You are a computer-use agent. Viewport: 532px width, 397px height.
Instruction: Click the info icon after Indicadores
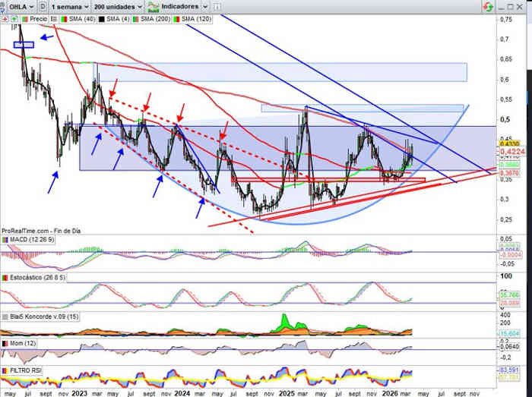point(217,6)
